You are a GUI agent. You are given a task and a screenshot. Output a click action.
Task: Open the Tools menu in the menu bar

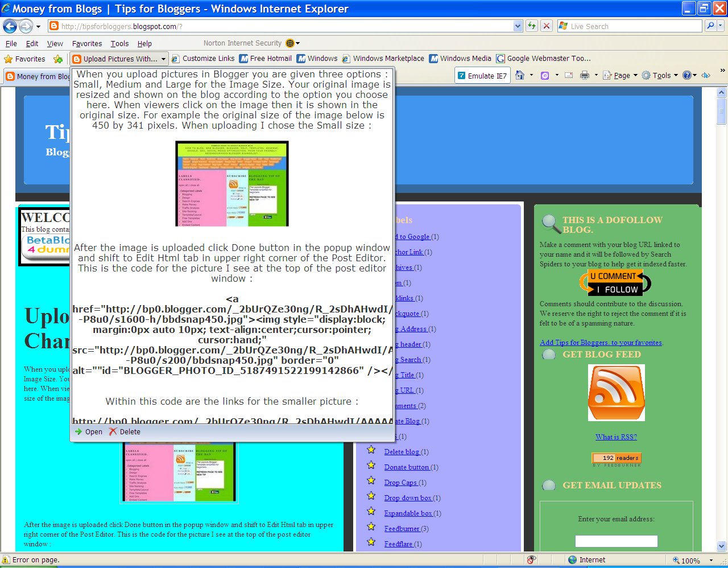point(119,43)
